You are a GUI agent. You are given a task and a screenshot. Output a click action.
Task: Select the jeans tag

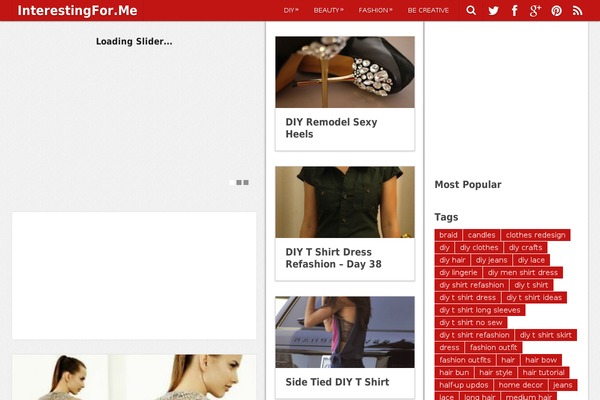point(562,385)
